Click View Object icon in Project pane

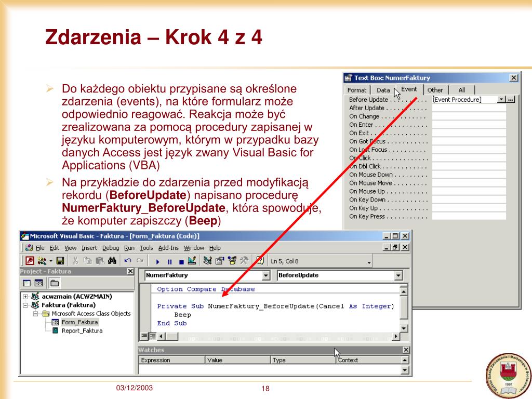click(x=38, y=283)
